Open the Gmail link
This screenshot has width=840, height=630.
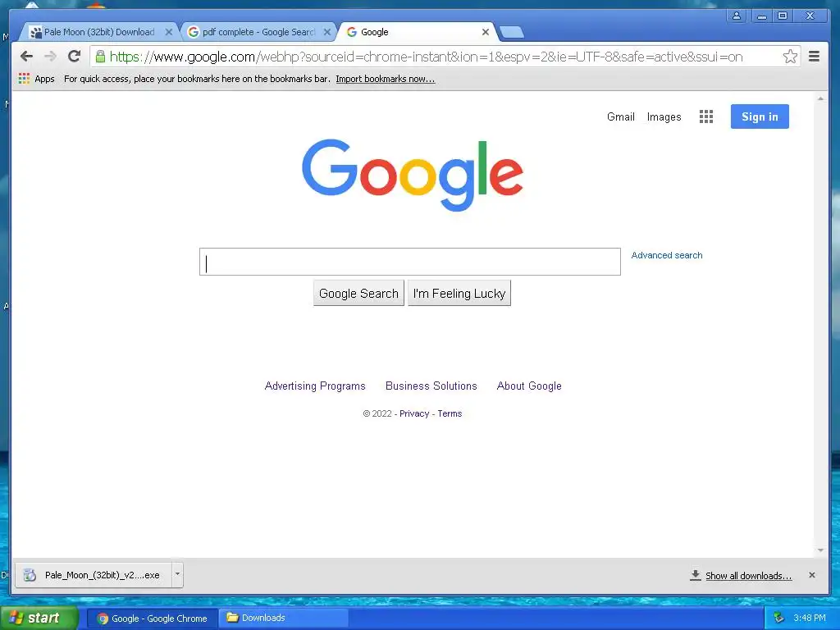(x=620, y=116)
